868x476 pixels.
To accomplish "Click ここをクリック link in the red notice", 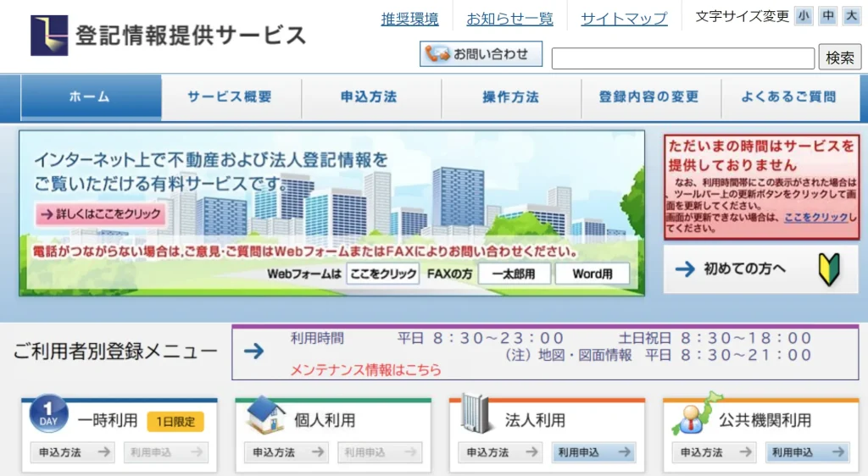I will coord(816,218).
